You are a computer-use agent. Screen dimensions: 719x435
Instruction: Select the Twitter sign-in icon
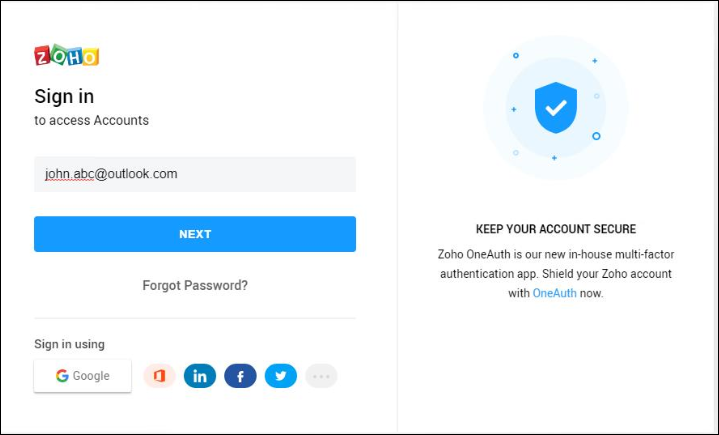(x=281, y=376)
